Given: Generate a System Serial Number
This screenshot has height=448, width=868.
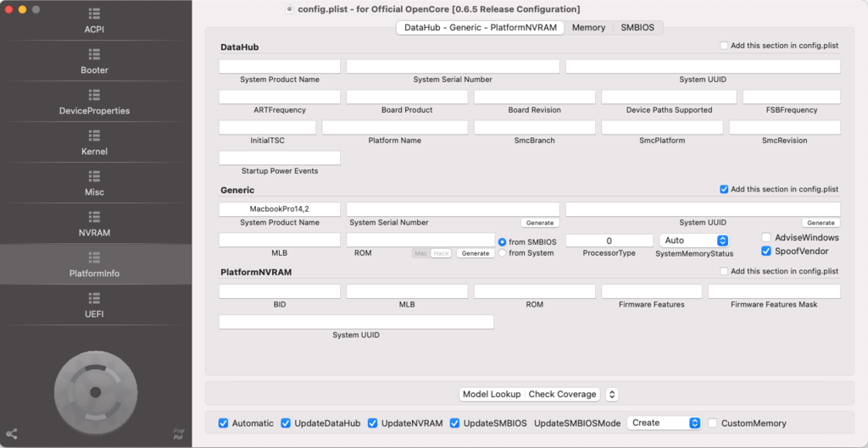Looking at the screenshot, I should [x=540, y=223].
